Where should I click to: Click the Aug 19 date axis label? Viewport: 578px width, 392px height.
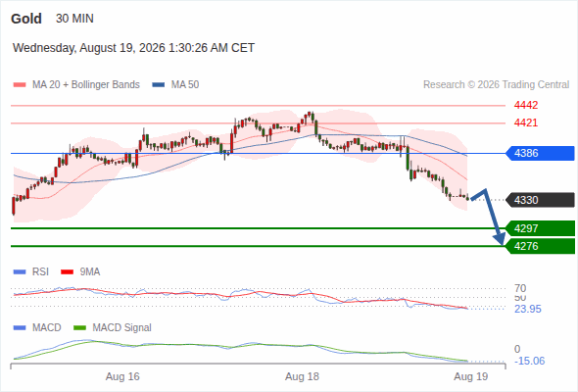pos(471,376)
